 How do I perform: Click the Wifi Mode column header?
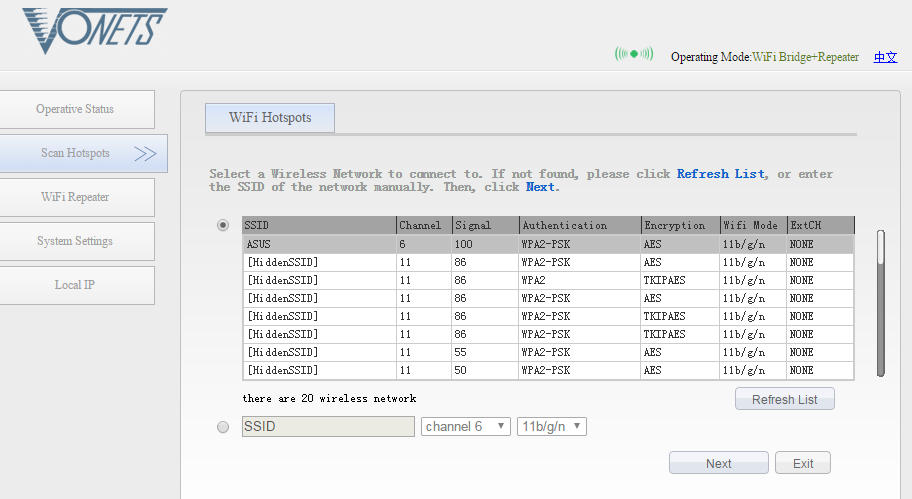[753, 225]
